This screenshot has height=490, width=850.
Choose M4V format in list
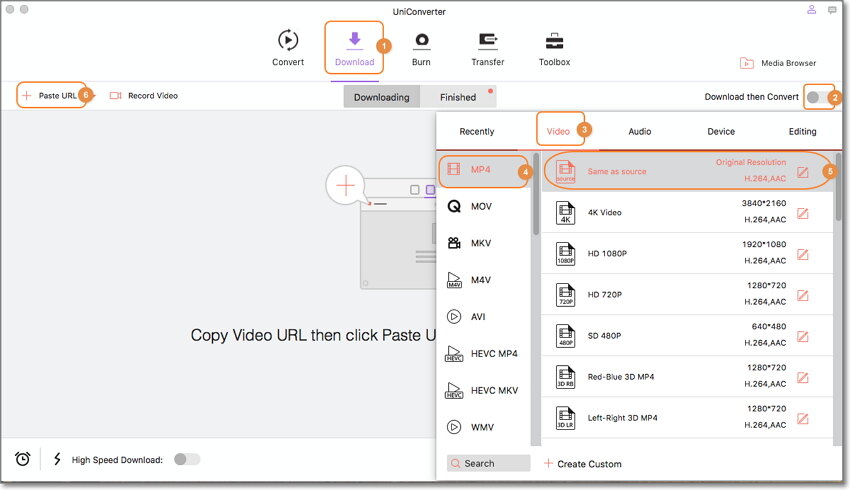pyautogui.click(x=484, y=280)
